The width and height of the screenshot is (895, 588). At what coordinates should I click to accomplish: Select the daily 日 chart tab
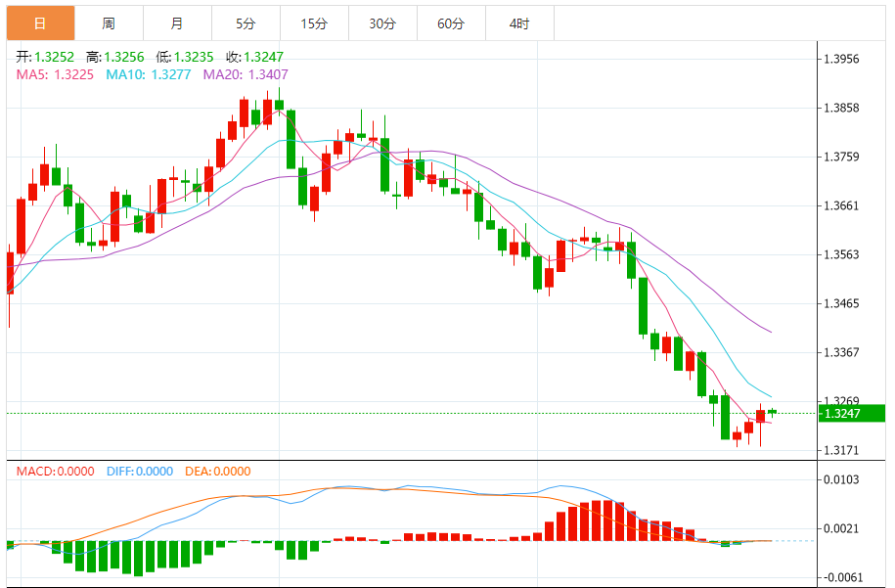(40, 23)
